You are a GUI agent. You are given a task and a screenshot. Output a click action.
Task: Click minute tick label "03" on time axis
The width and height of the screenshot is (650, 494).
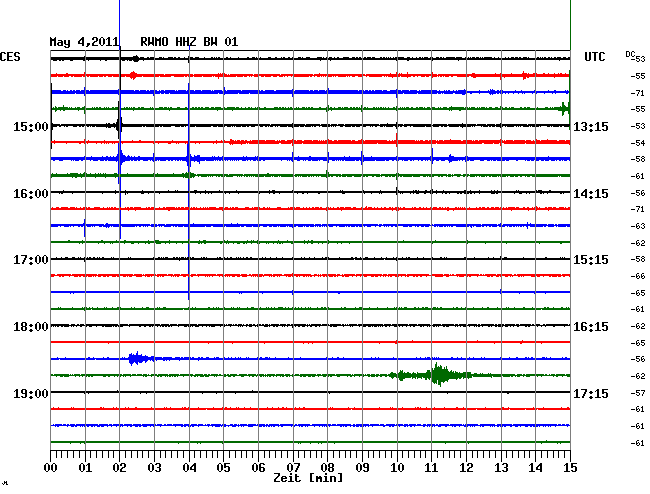[x=154, y=468]
